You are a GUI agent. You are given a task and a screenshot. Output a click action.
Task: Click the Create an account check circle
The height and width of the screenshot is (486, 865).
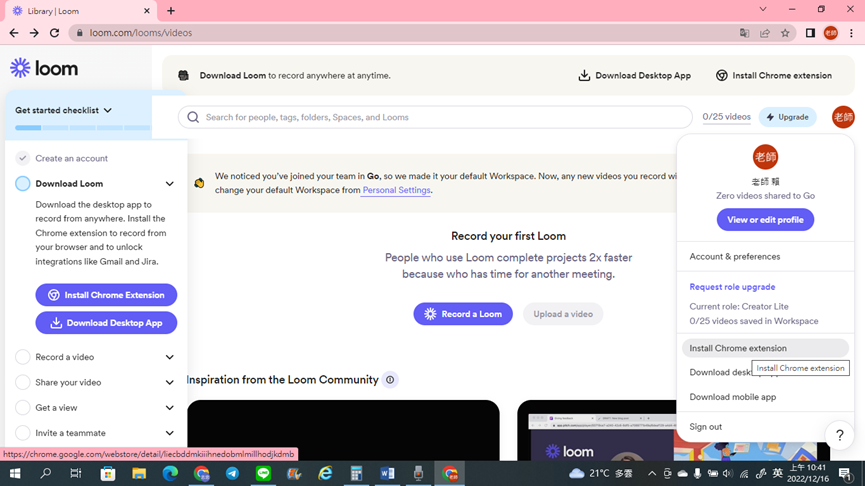pos(23,158)
